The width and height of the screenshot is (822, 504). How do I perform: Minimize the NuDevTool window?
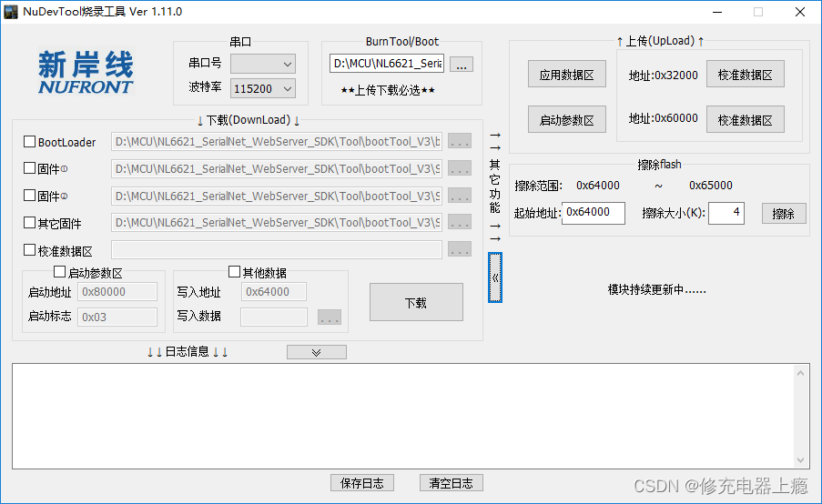pos(717,12)
